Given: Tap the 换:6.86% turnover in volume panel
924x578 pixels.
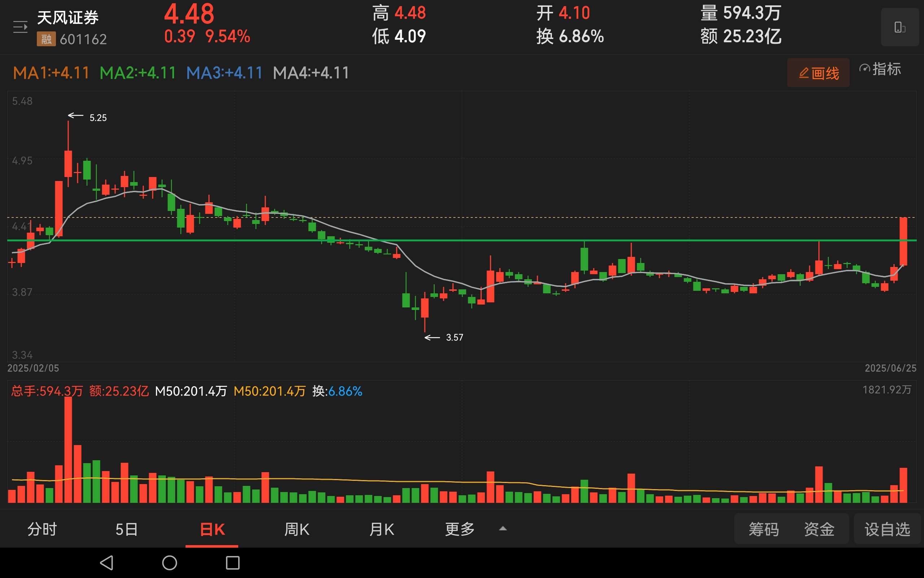Looking at the screenshot, I should pos(337,391).
